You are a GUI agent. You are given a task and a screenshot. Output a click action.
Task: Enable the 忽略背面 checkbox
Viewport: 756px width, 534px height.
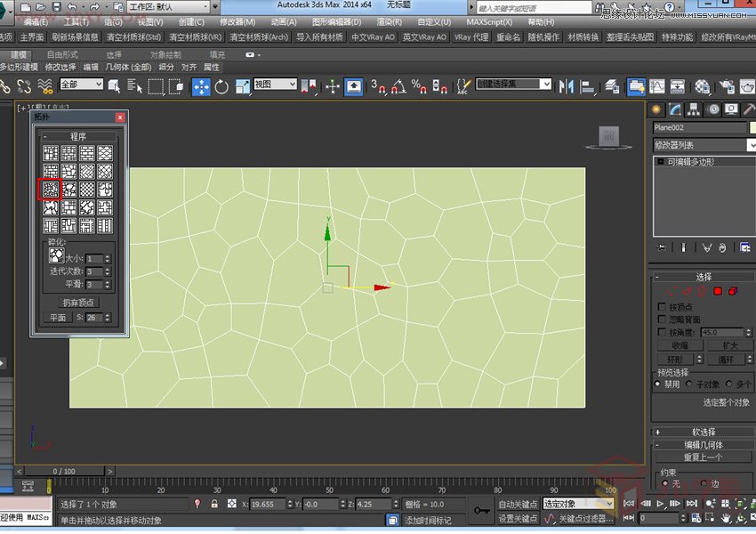[660, 319]
